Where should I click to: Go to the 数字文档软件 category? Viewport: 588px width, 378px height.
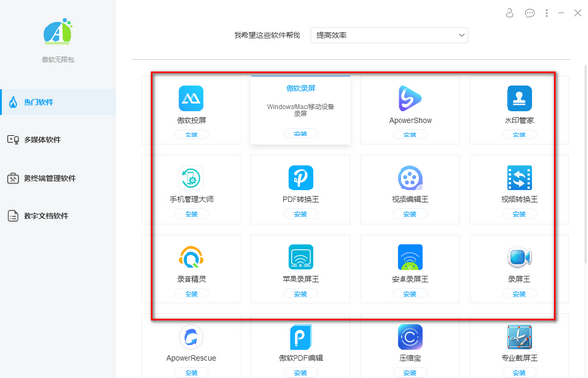(x=58, y=216)
